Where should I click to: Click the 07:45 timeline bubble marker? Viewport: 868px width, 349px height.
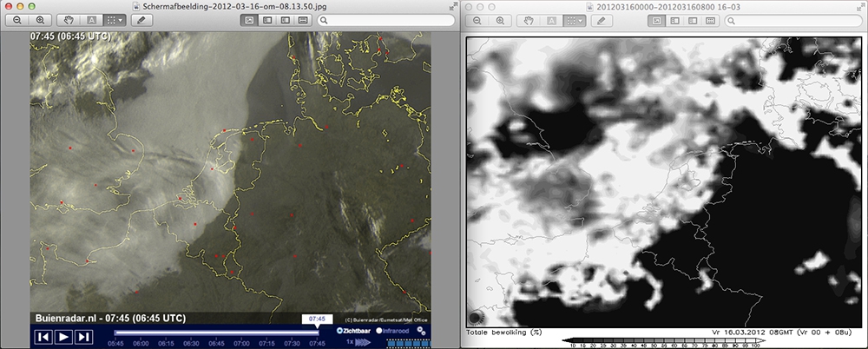317,319
